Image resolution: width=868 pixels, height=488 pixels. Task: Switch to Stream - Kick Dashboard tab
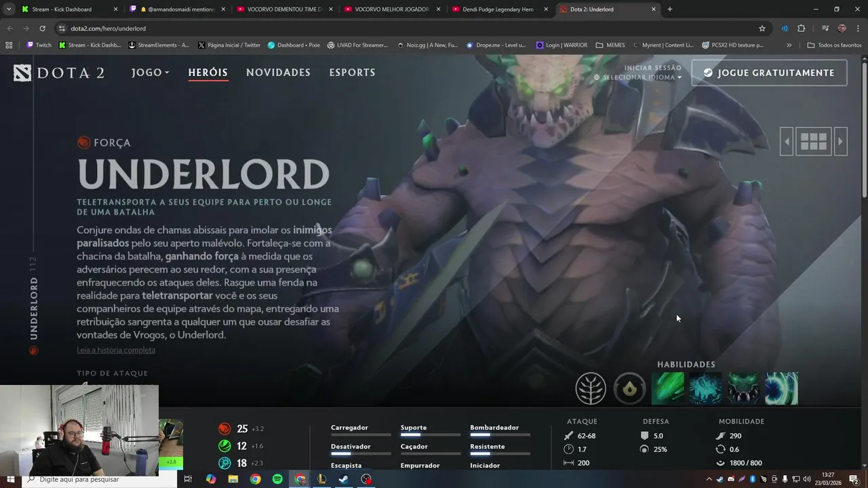pos(70,9)
